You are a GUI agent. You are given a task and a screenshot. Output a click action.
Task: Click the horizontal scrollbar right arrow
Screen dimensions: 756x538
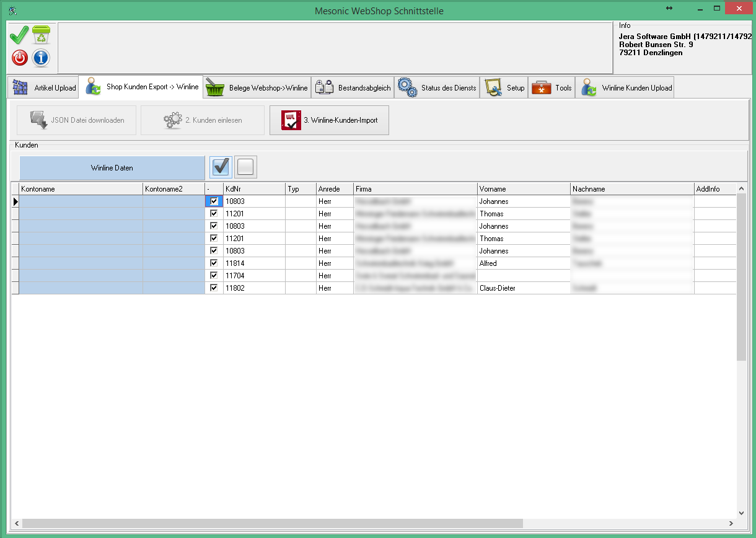tap(731, 524)
